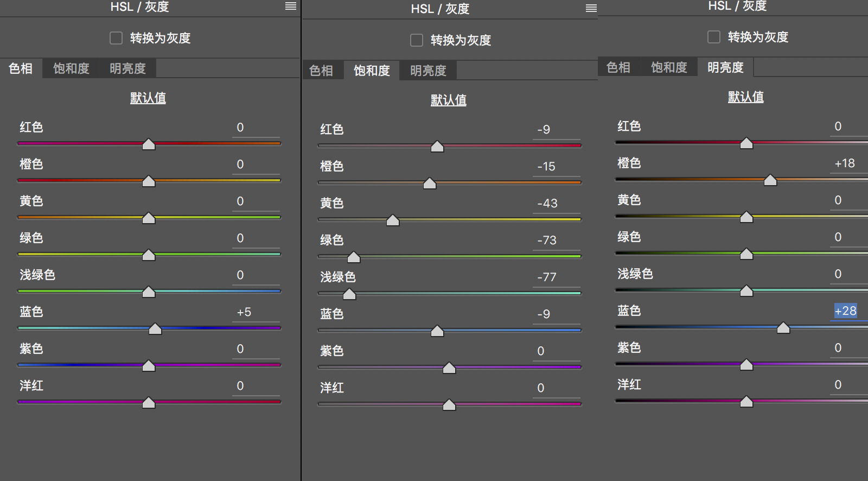868x481 pixels.
Task: Click the 紫色 saturation value field
Action: pyautogui.click(x=557, y=351)
